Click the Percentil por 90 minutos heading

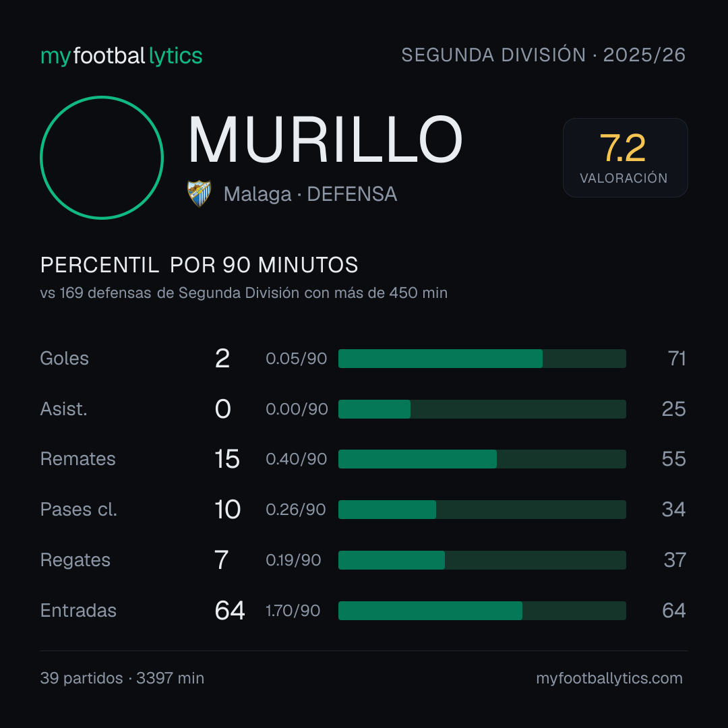coord(199,265)
